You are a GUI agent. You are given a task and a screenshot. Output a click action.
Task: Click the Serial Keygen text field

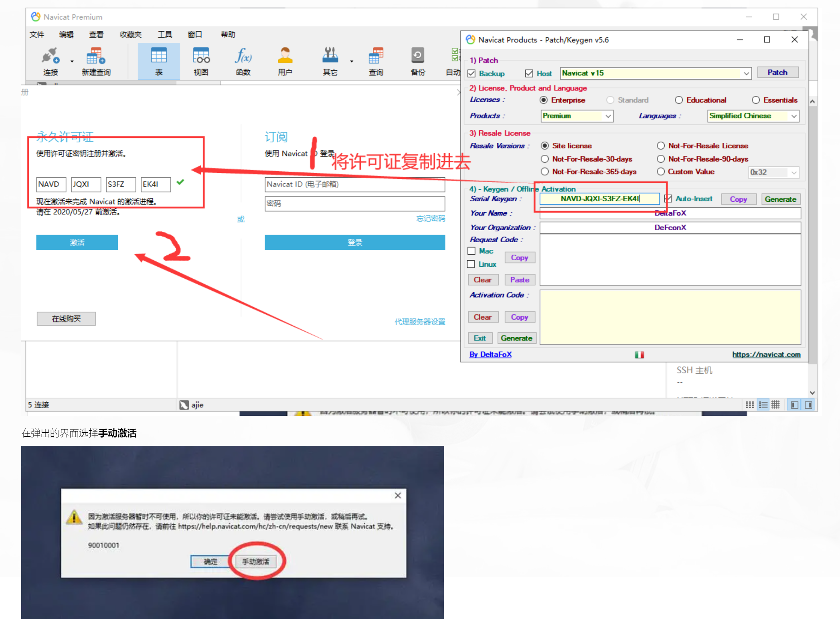tap(600, 199)
